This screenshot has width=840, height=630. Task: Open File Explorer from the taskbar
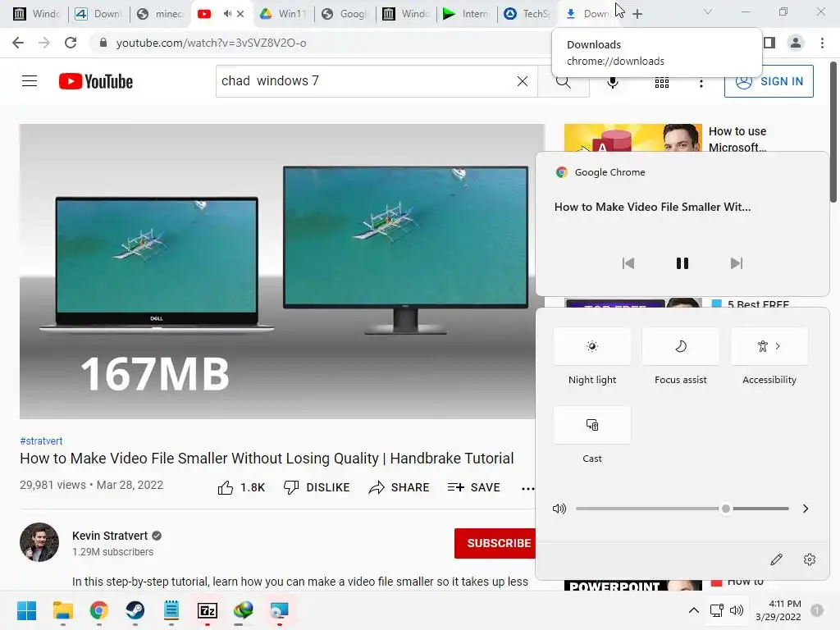[62, 610]
